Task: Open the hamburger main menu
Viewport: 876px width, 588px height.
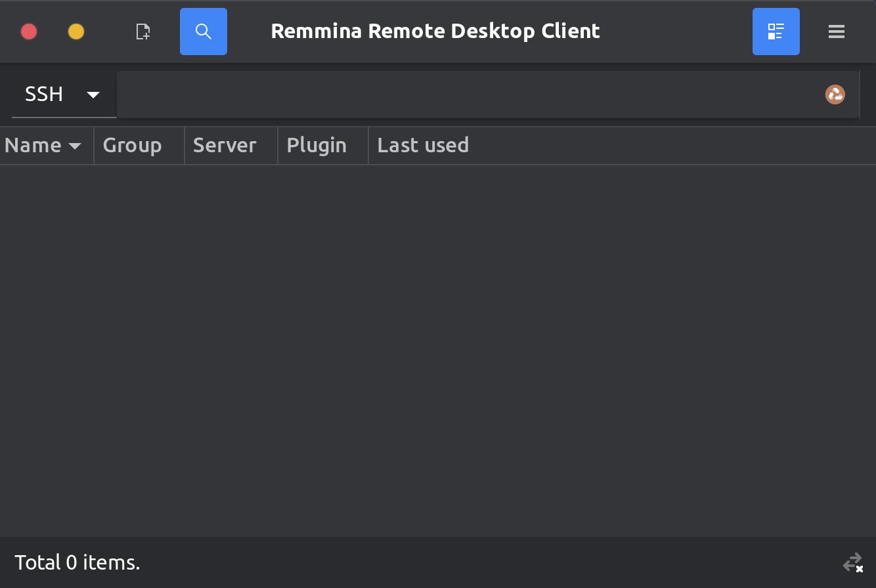Action: click(x=837, y=31)
